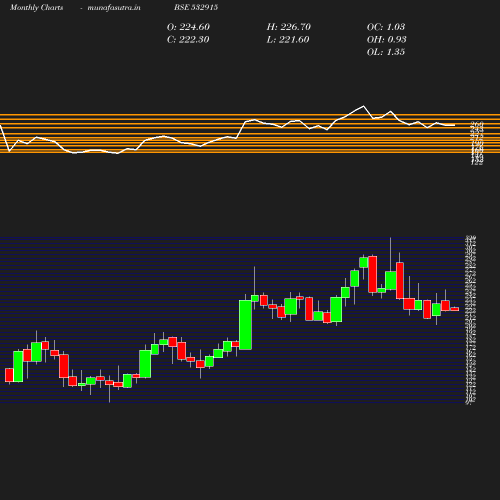Click the 'Monthly Charts' title text

tap(37, 8)
